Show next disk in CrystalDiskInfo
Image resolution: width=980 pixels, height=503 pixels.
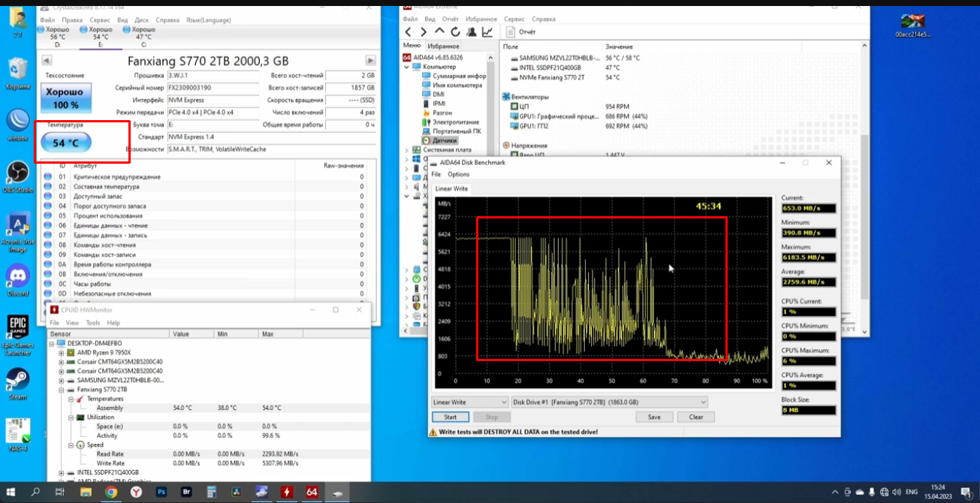click(x=370, y=60)
